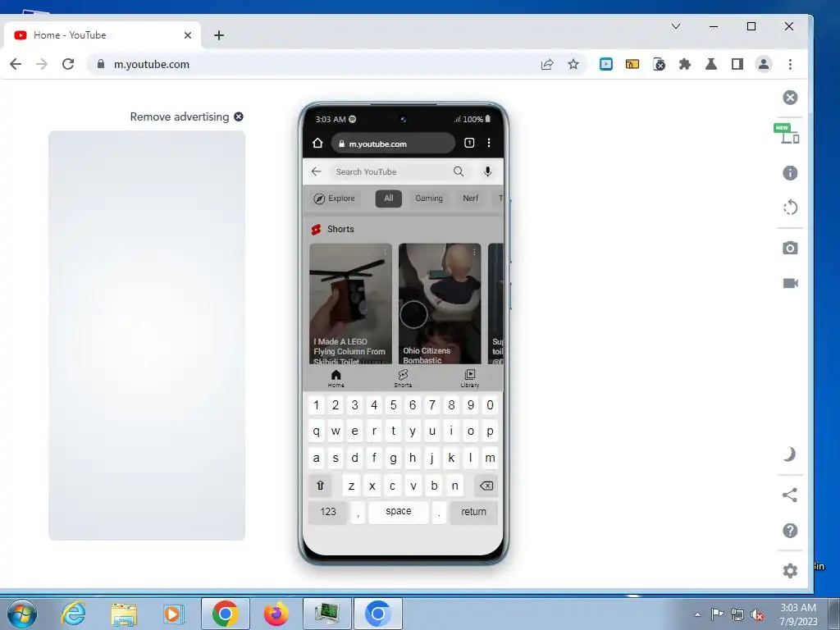840x630 pixels.
Task: Tap the 123 keyboard key
Action: click(328, 512)
